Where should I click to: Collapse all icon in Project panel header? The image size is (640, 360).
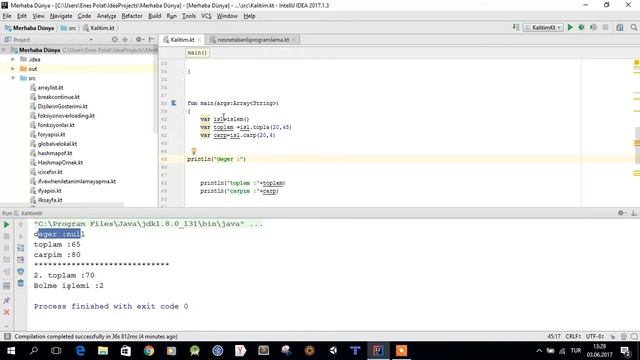pyautogui.click(x=125, y=40)
